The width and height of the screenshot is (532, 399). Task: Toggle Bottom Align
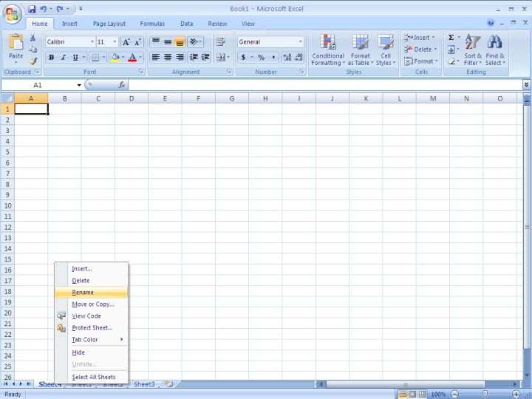click(180, 41)
